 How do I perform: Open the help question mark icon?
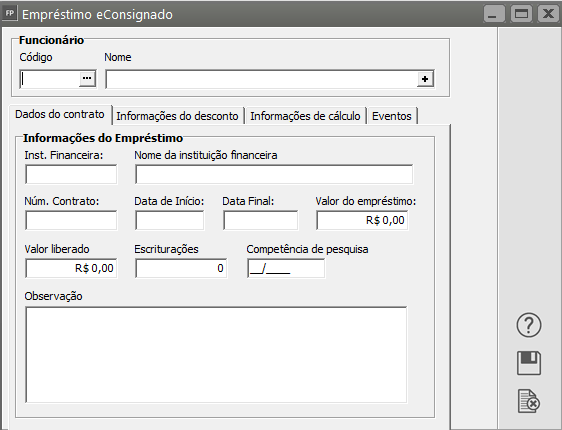click(529, 325)
